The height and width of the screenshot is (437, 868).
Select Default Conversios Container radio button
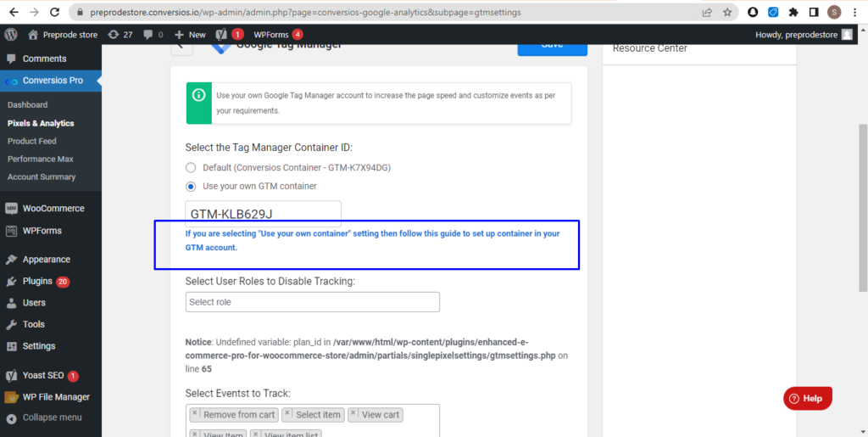click(191, 167)
